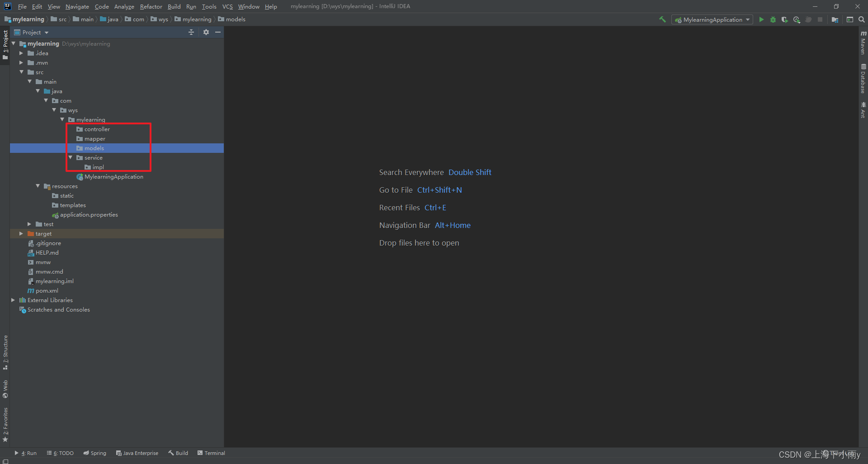
Task: Start debugging with the green bug icon
Action: click(773, 19)
